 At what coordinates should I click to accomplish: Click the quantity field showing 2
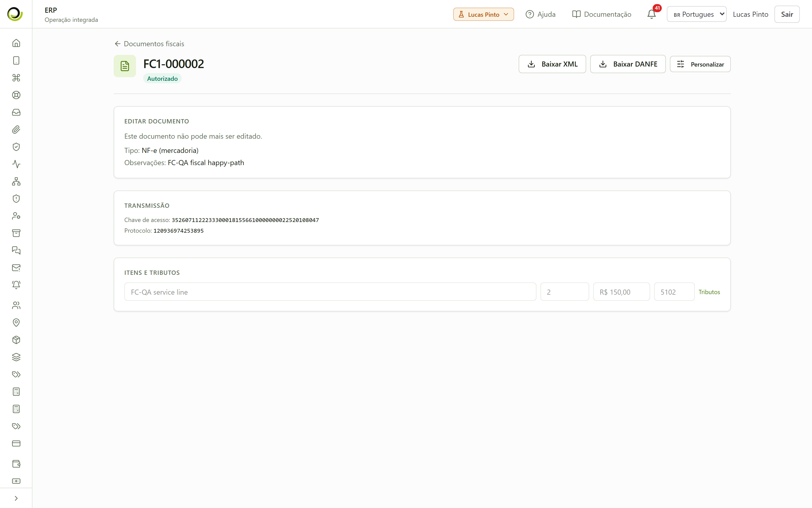(565, 292)
